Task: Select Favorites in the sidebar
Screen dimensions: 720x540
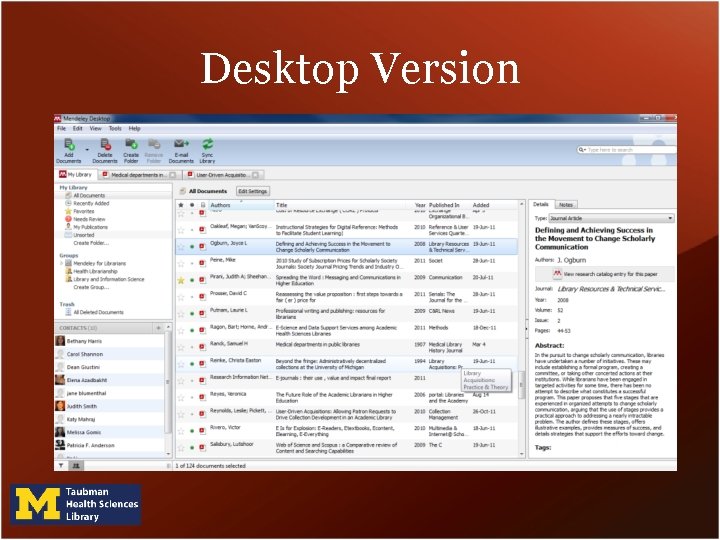Action: click(84, 211)
